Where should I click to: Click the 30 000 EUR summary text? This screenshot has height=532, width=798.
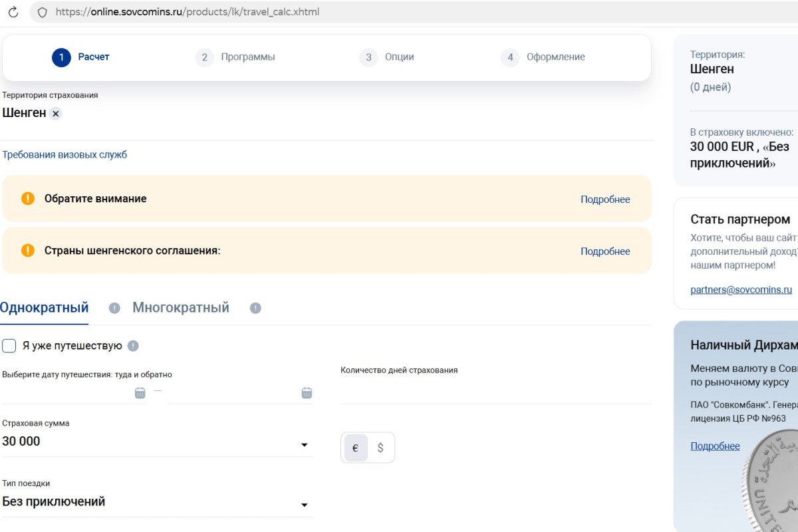click(x=722, y=147)
